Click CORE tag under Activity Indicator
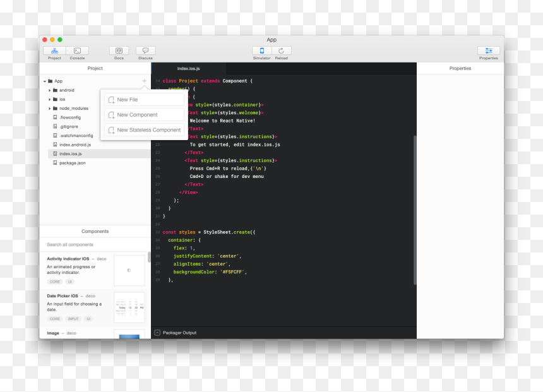 click(x=55, y=282)
